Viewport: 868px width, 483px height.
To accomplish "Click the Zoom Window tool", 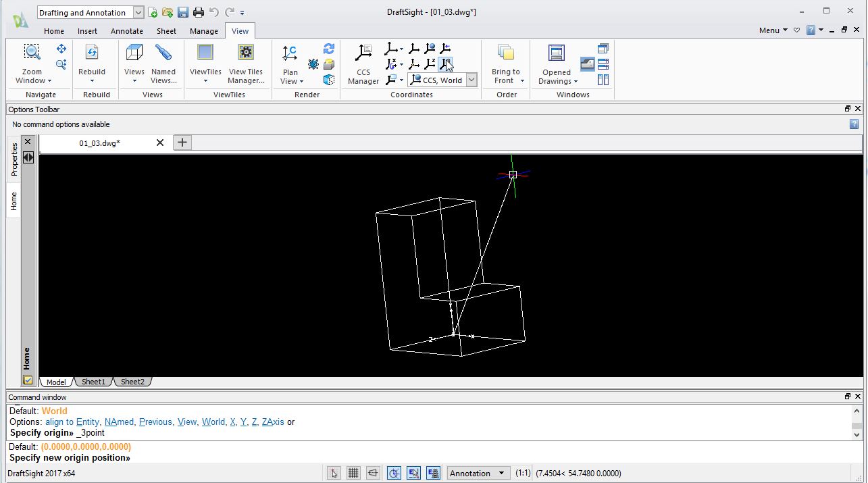I will (x=32, y=64).
